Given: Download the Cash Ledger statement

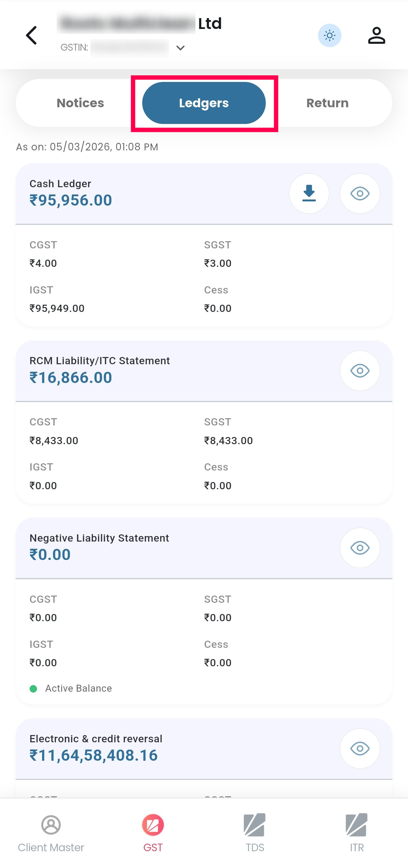Looking at the screenshot, I should point(309,193).
